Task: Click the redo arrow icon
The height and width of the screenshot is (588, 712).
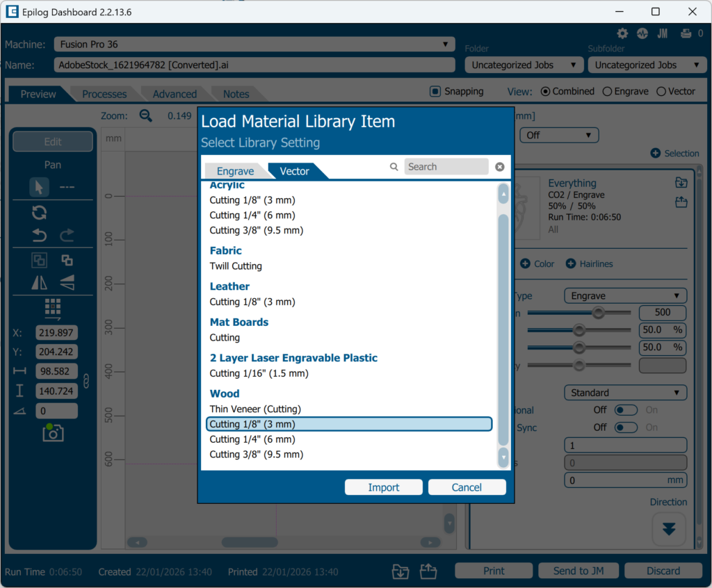Action: tap(67, 235)
